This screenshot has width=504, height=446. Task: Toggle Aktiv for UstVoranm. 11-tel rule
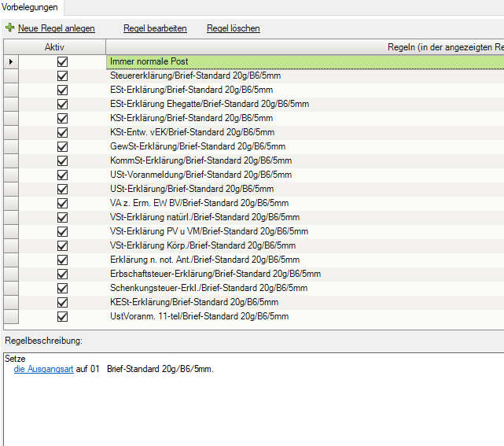tap(62, 316)
